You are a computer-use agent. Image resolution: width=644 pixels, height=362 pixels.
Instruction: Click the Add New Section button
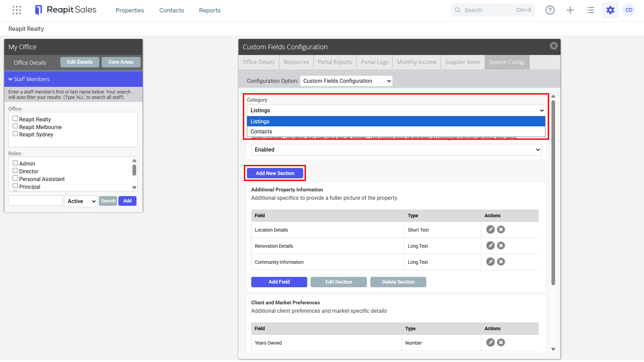click(x=275, y=173)
